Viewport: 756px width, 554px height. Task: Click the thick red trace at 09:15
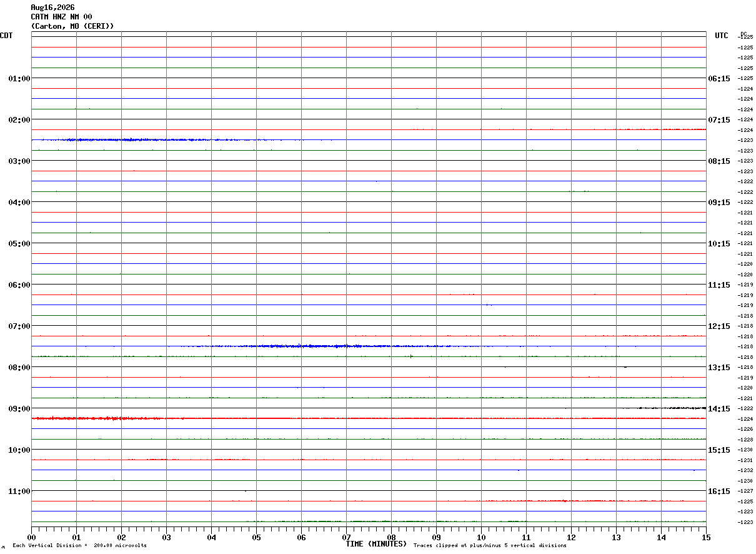(369, 418)
